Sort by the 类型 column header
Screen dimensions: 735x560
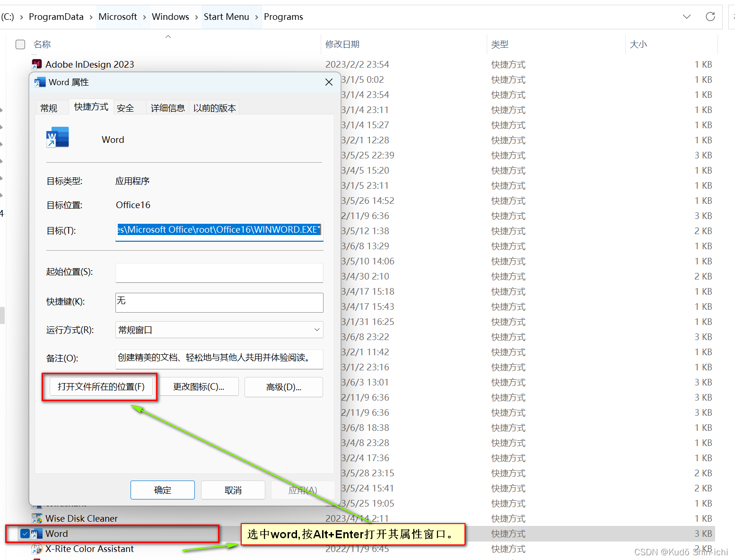[500, 44]
